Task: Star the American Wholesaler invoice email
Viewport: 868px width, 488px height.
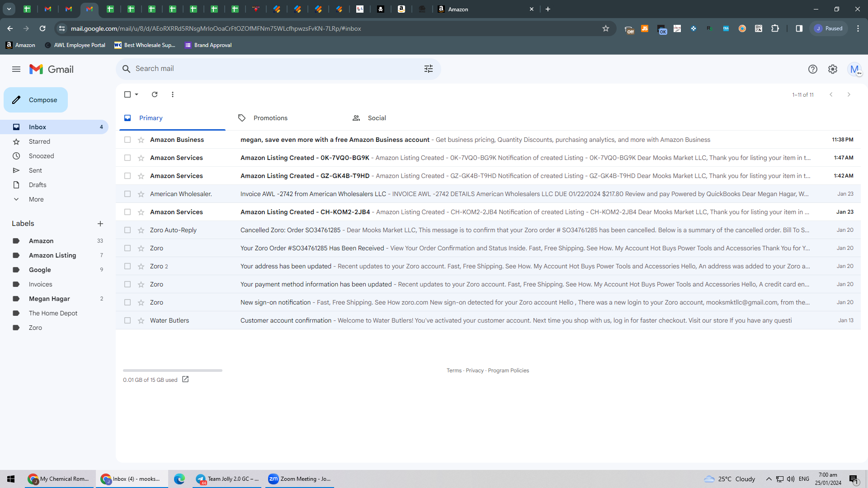Action: [141, 194]
